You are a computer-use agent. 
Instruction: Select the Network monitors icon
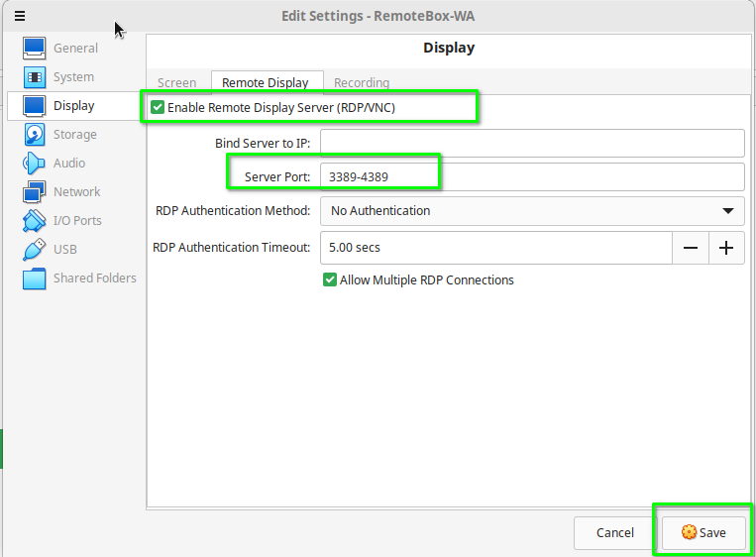point(35,191)
